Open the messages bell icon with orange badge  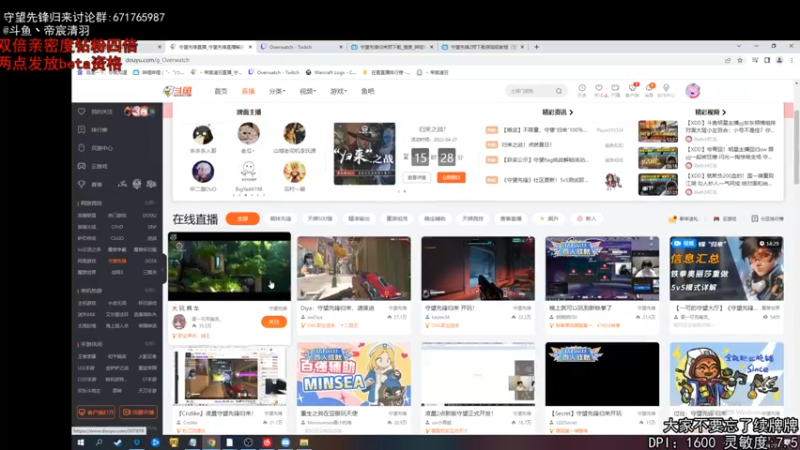point(649,88)
